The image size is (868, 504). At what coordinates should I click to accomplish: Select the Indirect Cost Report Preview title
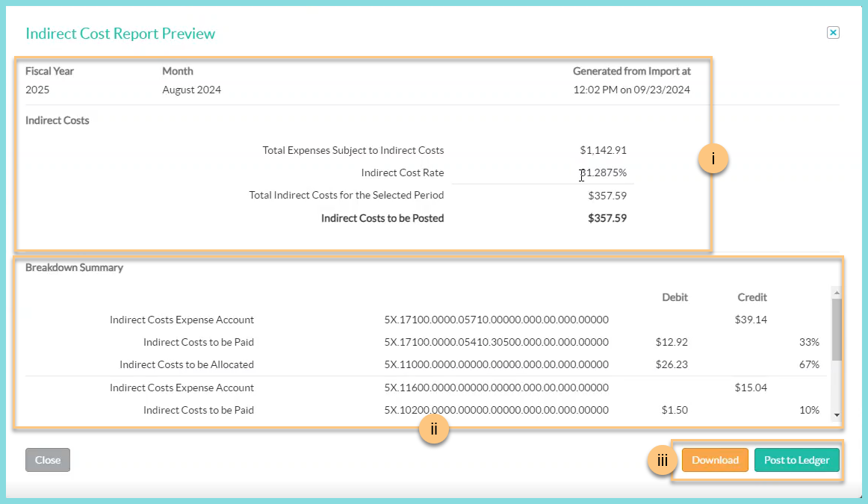[x=120, y=34]
